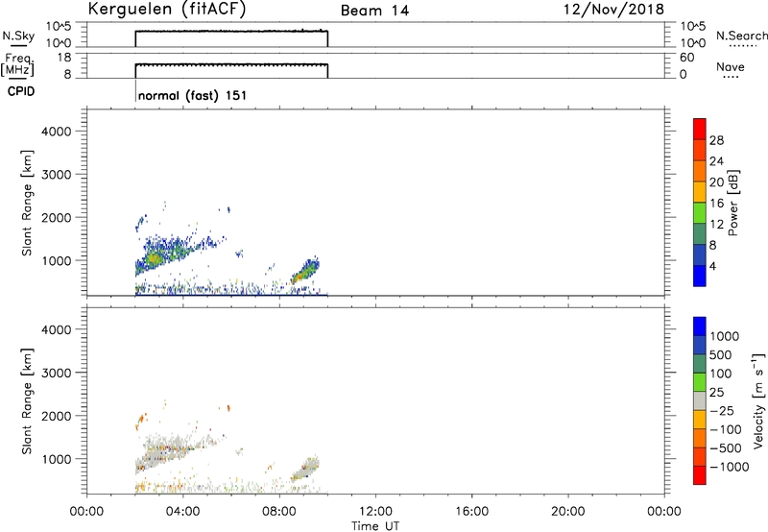This screenshot has height=532, width=768.
Task: Click the "-1000" label on the Velocity colorbar
Action: [729, 467]
